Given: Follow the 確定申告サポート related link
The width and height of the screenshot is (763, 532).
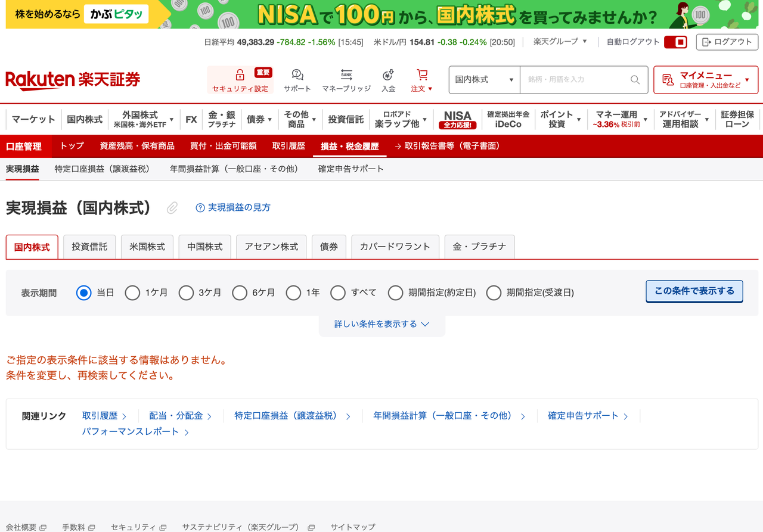Looking at the screenshot, I should (582, 415).
